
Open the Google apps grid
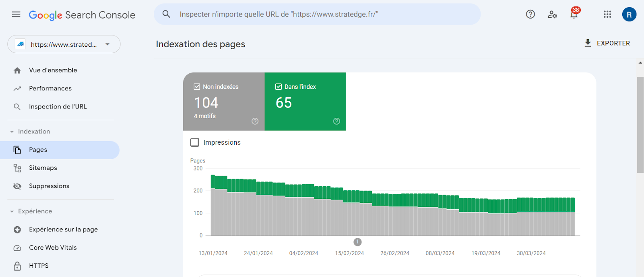click(x=607, y=15)
